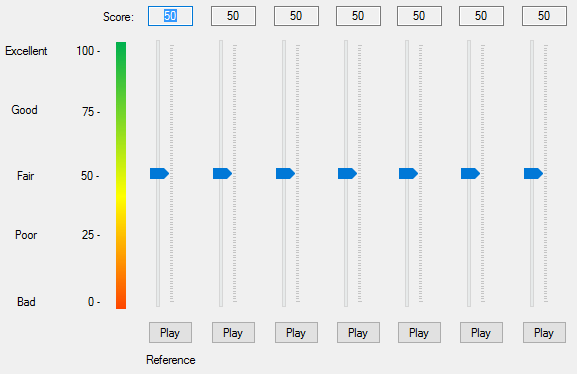The height and width of the screenshot is (374, 577).
Task: Click the fifth Play button
Action: [x=419, y=333]
